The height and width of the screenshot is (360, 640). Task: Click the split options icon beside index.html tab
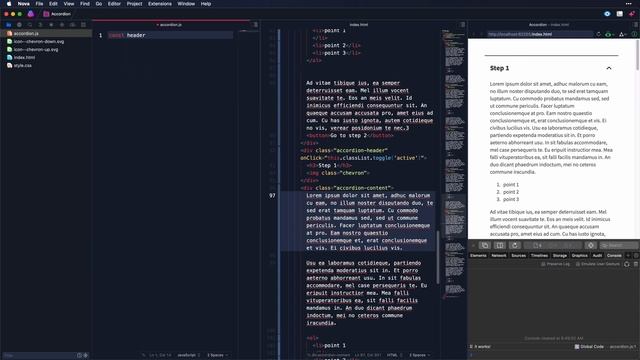pyautogui.click(x=462, y=24)
